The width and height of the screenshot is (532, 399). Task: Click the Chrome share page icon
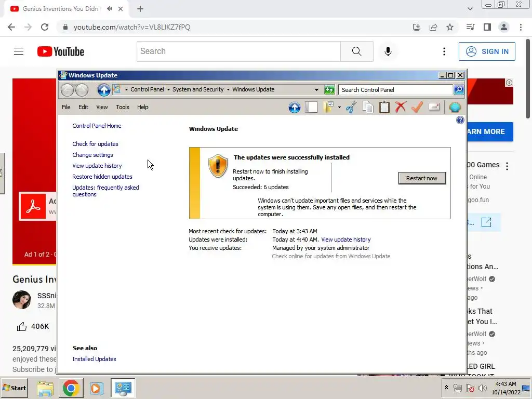pyautogui.click(x=433, y=27)
